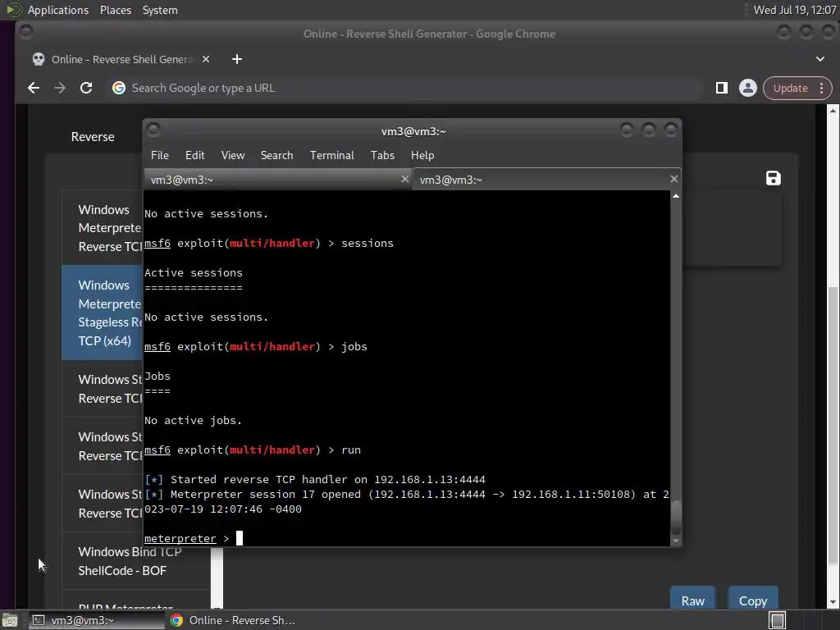Open the terminal Edit menu

pos(195,155)
